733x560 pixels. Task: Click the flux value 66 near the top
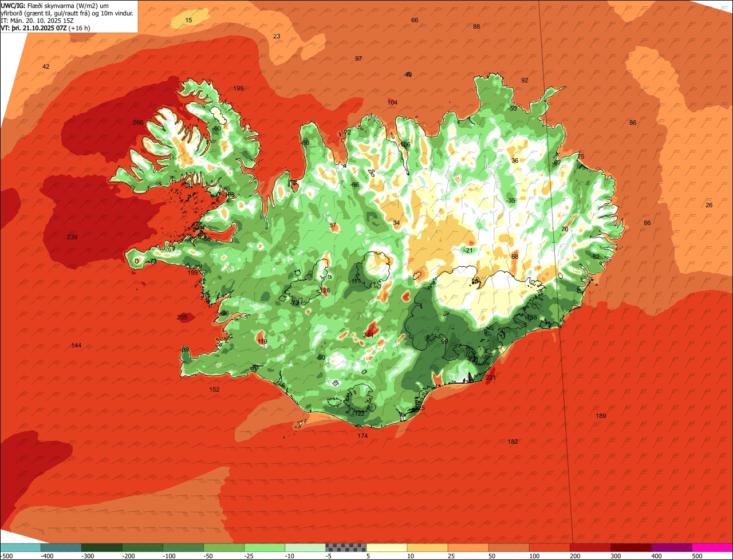(415, 20)
